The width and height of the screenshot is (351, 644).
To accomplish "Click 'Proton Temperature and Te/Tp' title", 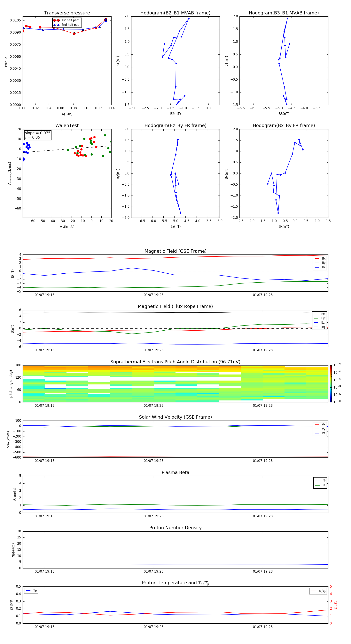I will pos(175,583).
